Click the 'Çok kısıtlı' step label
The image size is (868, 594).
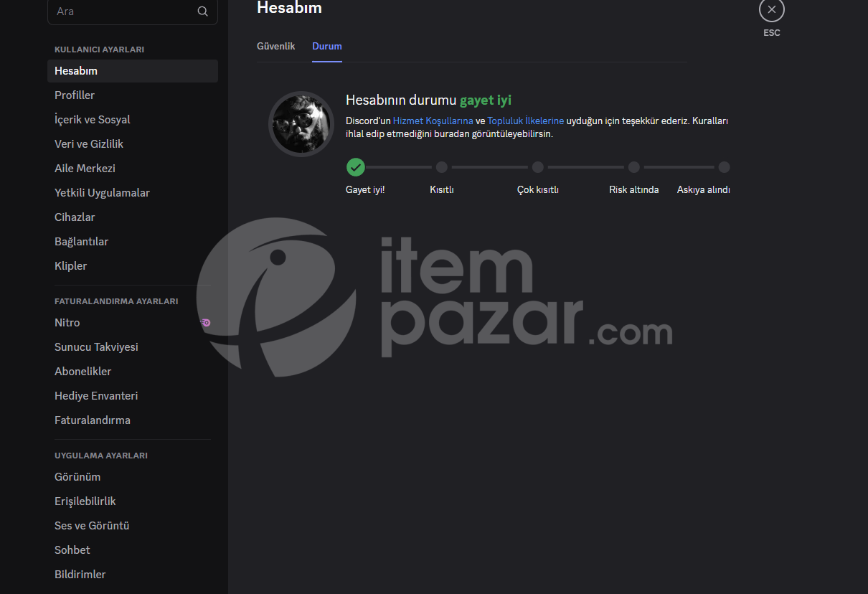coord(538,190)
